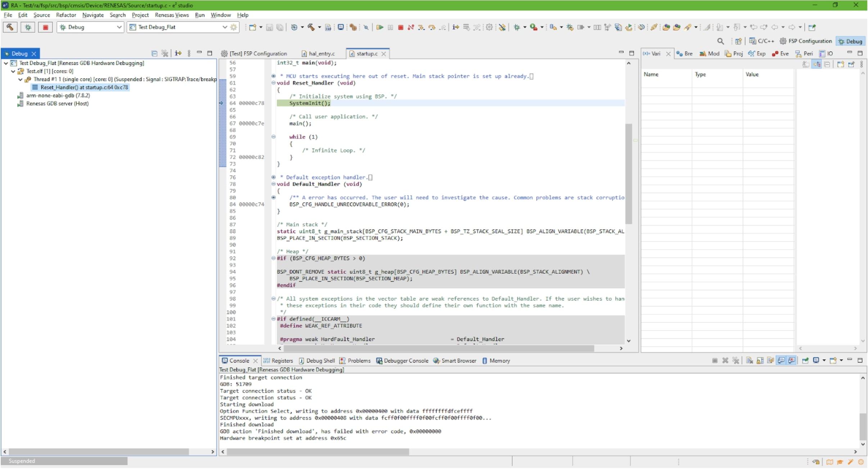Viewport: 868px width, 469px height.
Task: Click the red Terminate debug icon
Action: (x=401, y=27)
